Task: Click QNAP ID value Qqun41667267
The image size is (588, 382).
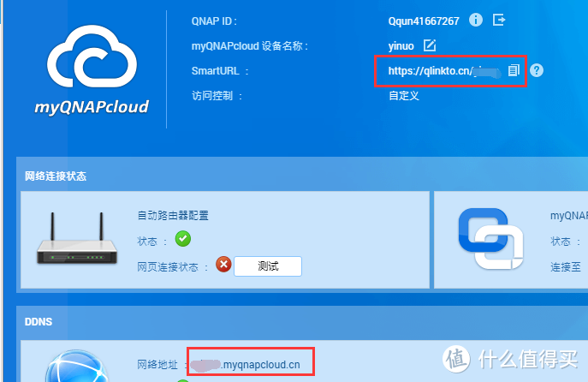Action: pyautogui.click(x=424, y=21)
